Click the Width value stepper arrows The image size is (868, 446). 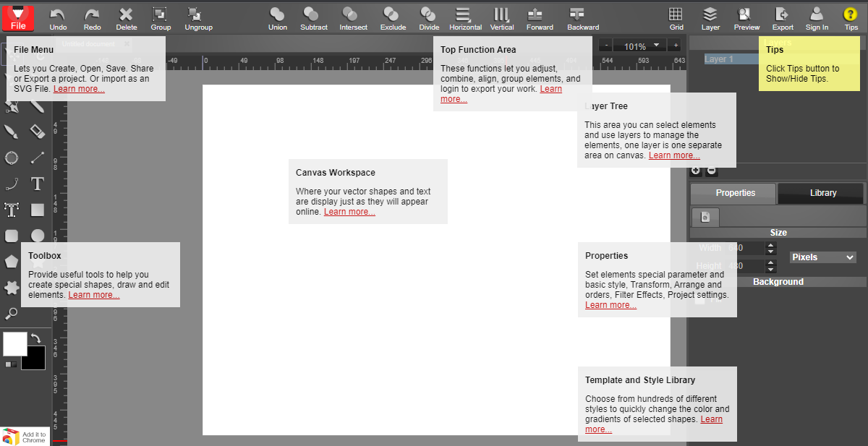[773, 248]
